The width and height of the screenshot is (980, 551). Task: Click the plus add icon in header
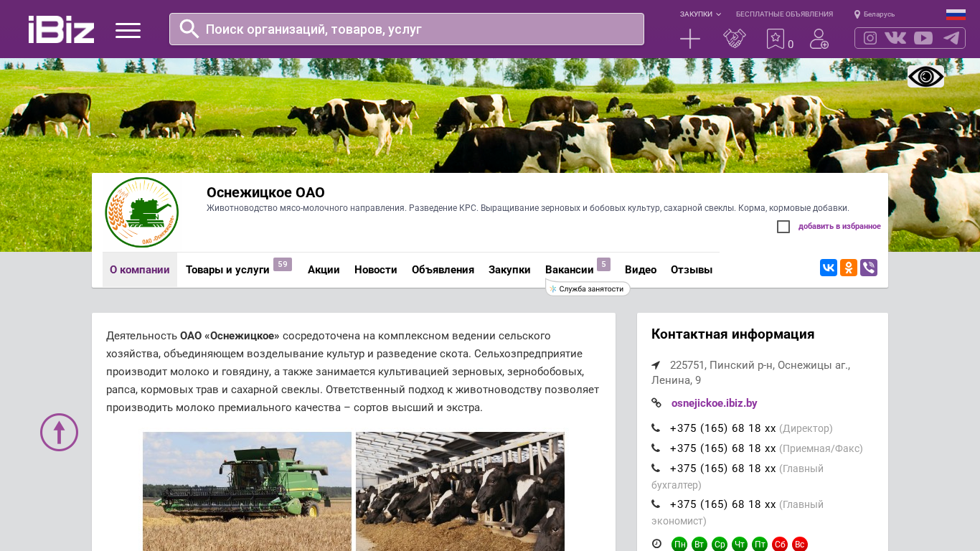coord(690,39)
